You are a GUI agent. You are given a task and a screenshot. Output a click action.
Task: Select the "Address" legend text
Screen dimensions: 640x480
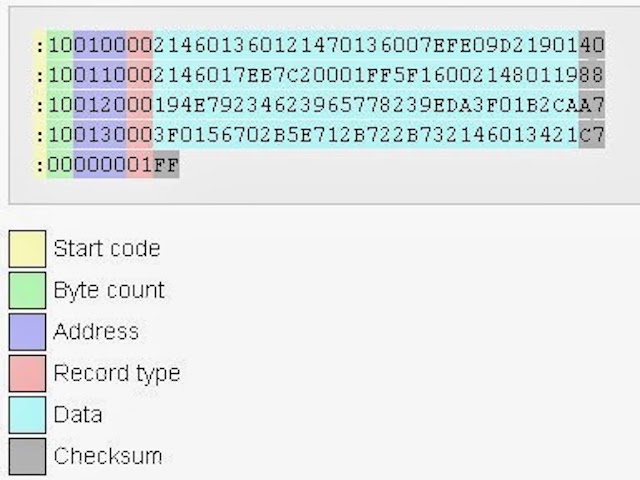click(95, 332)
